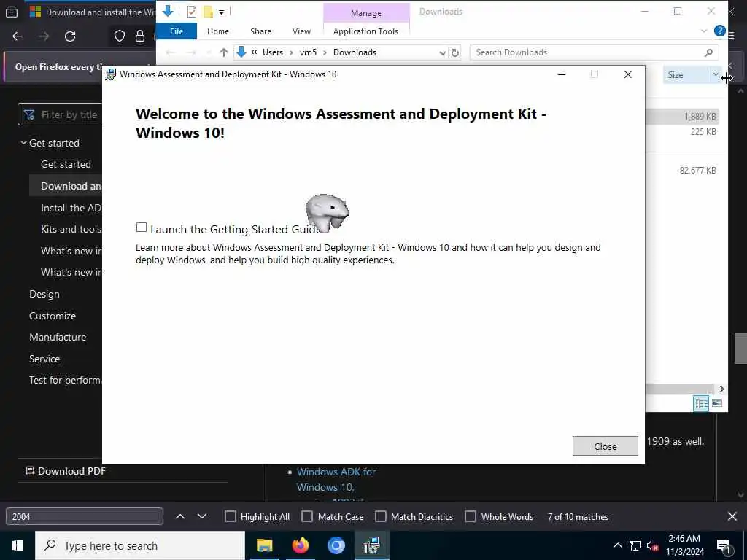
Task: Open the Service section in sidebar
Action: coord(44,359)
